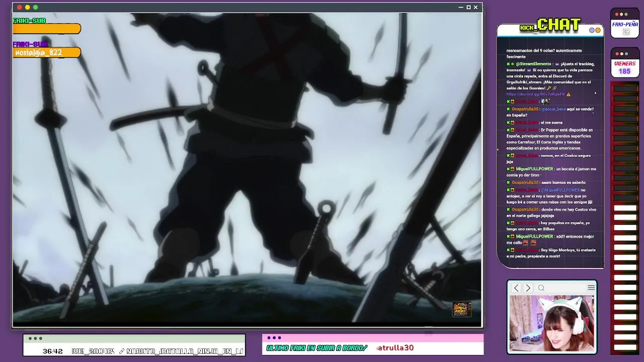644x362 pixels.
Task: Minimize the video window
Action: (x=461, y=8)
